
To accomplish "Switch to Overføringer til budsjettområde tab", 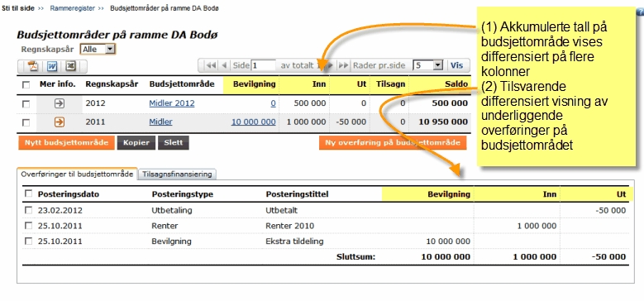I will coord(77,174).
